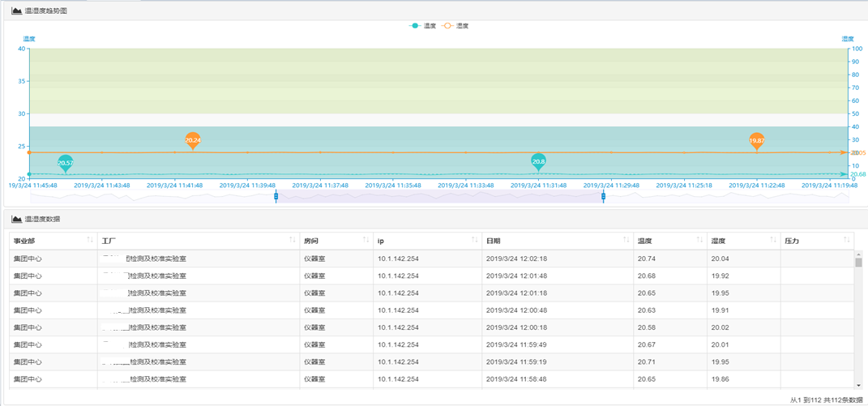868x406 pixels.
Task: Toggle the 温度 legend series
Action: 422,26
